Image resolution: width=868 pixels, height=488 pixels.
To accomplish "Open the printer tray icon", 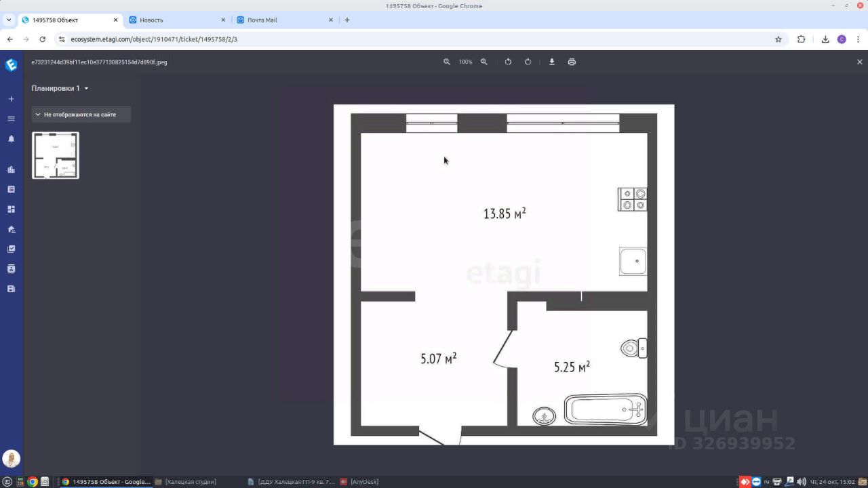I will [778, 482].
